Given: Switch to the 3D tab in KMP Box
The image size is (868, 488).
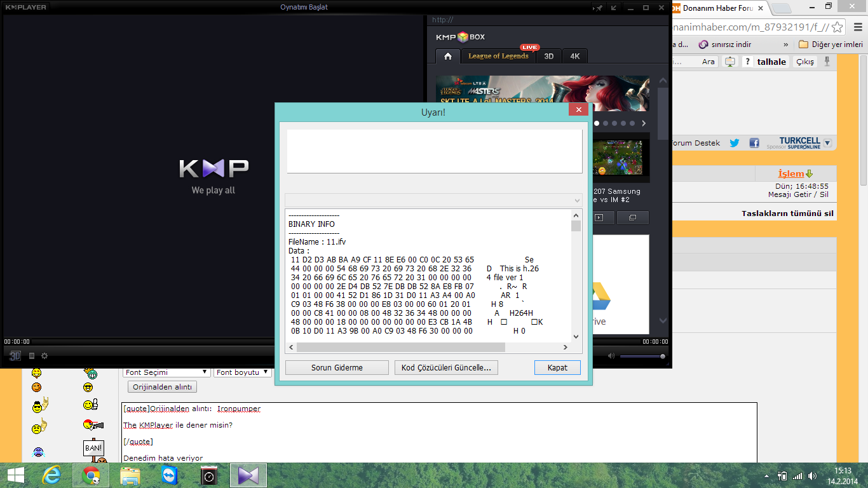Looking at the screenshot, I should 548,56.
